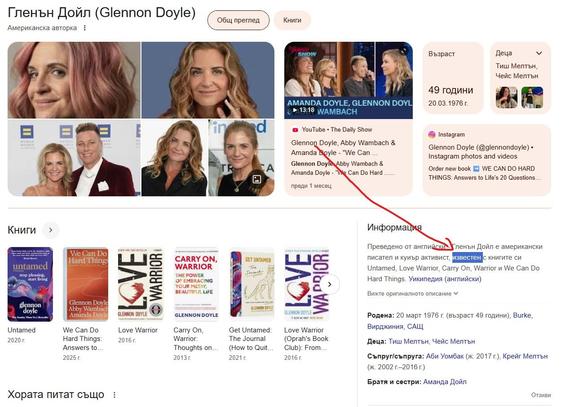Screen dimensions: 565x407
Task: Click the Instagram logo icon
Action: [432, 134]
